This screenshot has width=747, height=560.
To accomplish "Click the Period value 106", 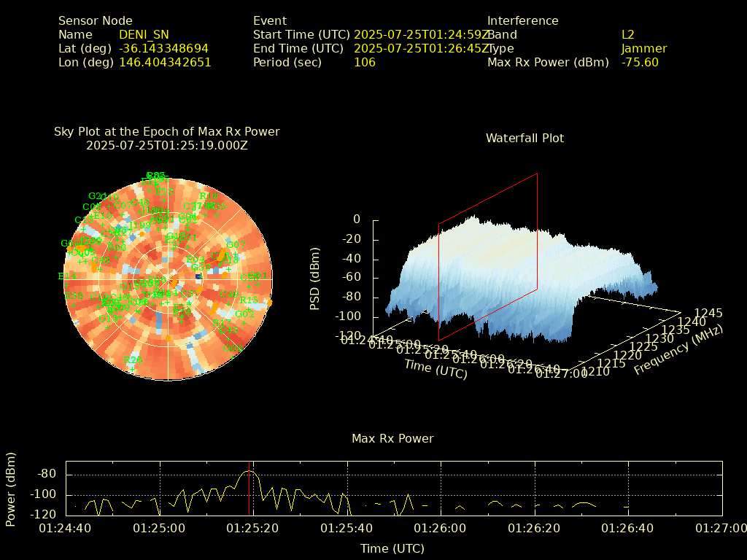I will pyautogui.click(x=365, y=63).
